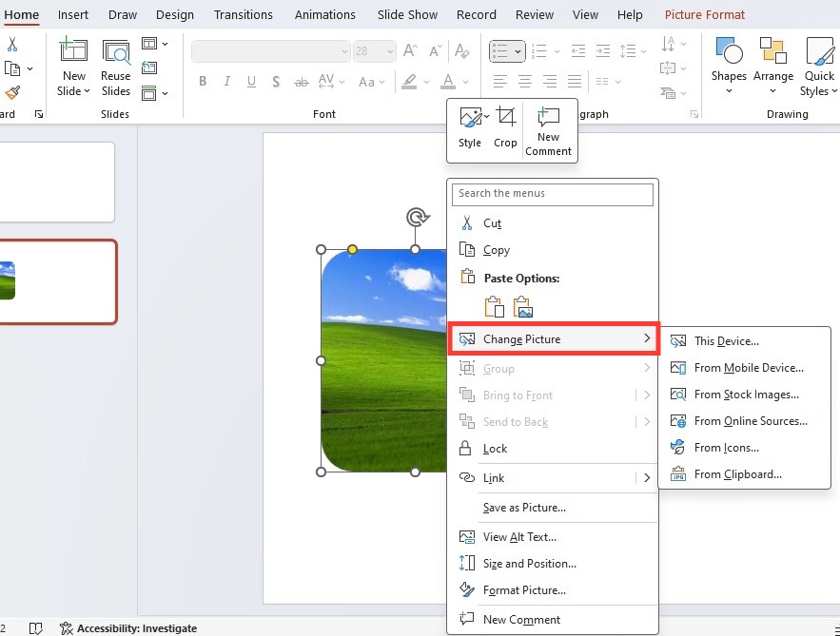
Task: Click the Format Painter brush icon
Action: [x=12, y=92]
